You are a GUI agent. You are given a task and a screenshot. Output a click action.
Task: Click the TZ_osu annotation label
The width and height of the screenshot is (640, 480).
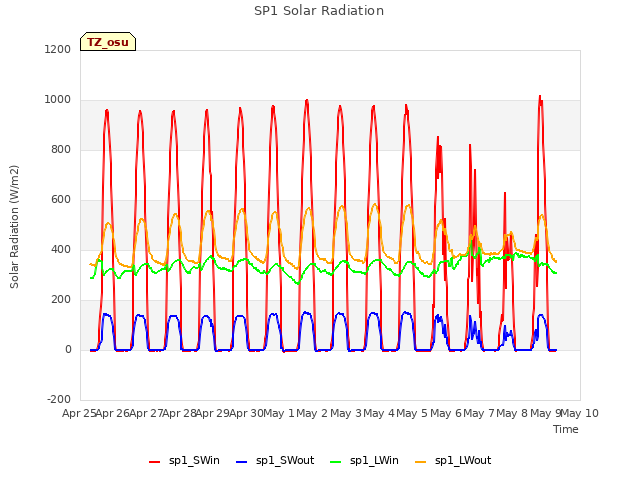(x=108, y=42)
